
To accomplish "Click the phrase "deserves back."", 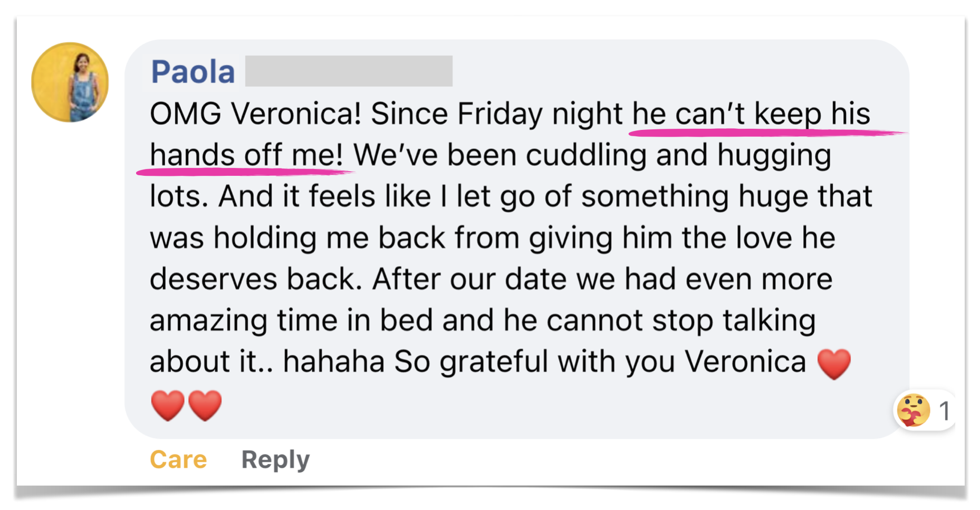I will click(256, 279).
